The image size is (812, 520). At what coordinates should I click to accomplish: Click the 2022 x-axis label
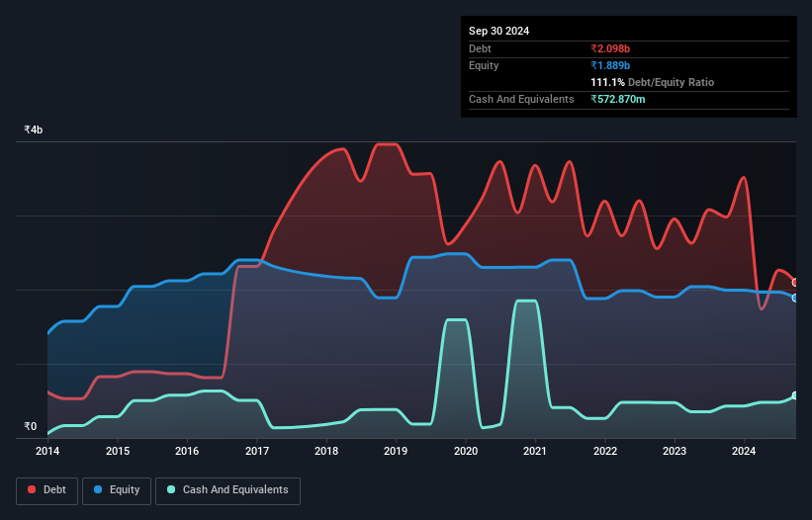[605, 451]
